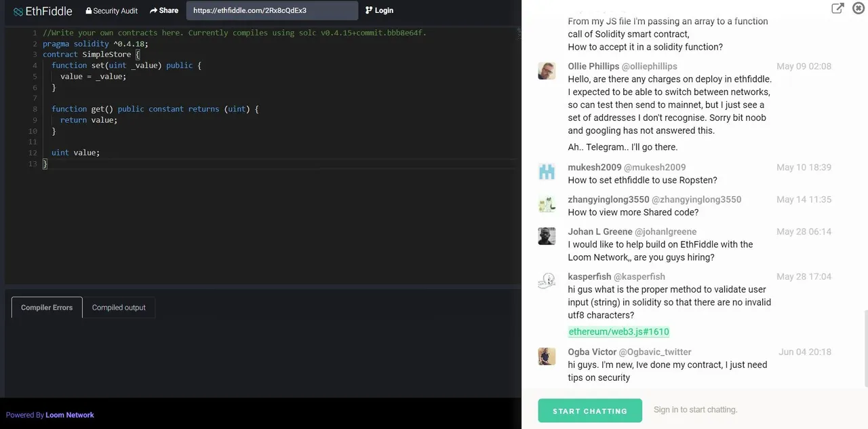The image size is (868, 429).
Task: Click the 'How to set ethfiddle to use Ropsten?' message
Action: (x=642, y=181)
